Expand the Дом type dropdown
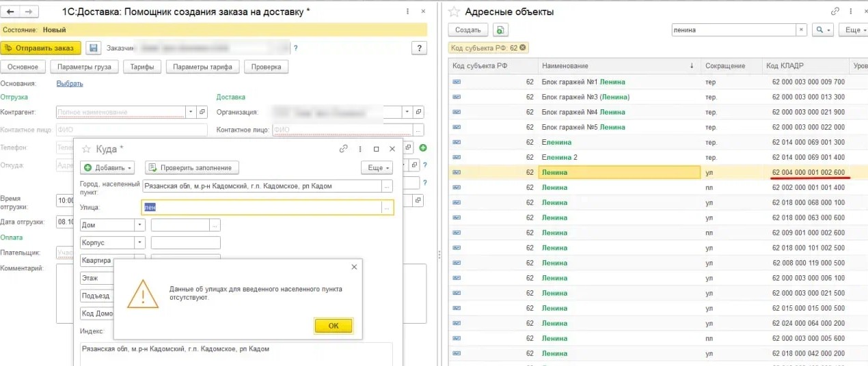868x366 pixels. (x=140, y=225)
